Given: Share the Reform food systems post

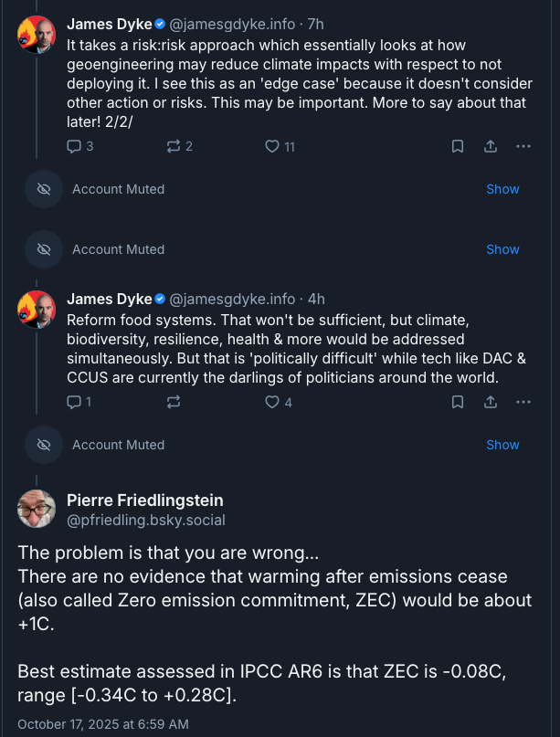Looking at the screenshot, I should pos(490,402).
